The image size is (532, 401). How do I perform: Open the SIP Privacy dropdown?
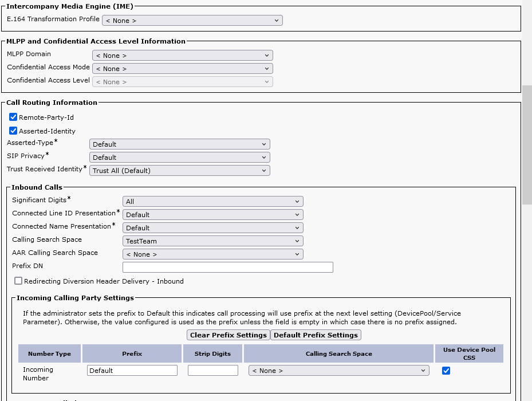(179, 158)
